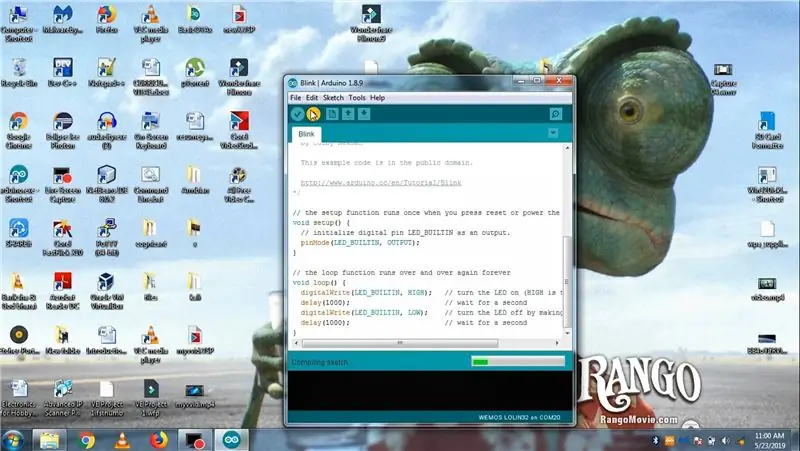Select the On-Screen Keyboard desktop icon
The width and height of the screenshot is (800, 451).
(x=151, y=131)
